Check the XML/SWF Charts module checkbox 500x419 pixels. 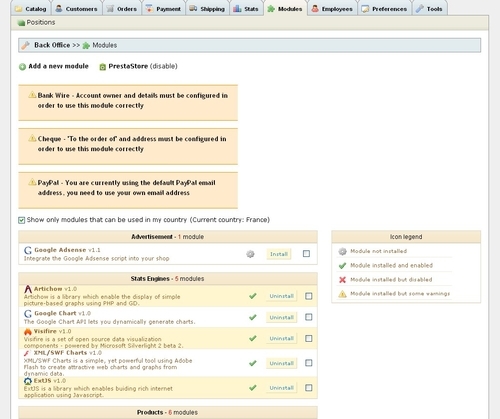tap(309, 363)
